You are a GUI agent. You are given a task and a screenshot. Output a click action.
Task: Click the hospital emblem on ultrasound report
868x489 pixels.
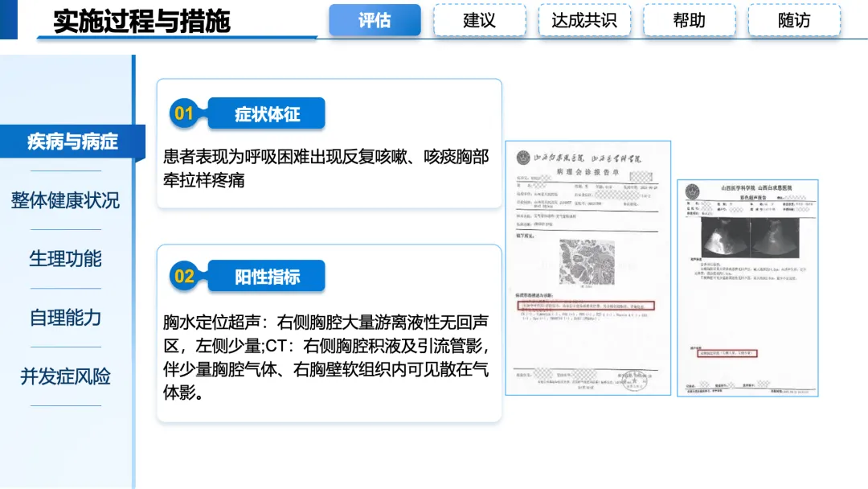[x=693, y=192]
